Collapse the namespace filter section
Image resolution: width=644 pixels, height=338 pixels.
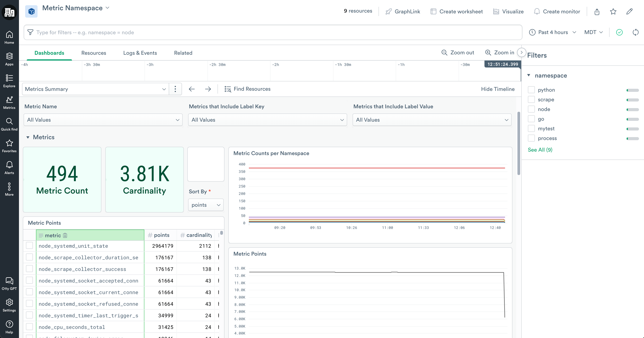click(x=529, y=75)
